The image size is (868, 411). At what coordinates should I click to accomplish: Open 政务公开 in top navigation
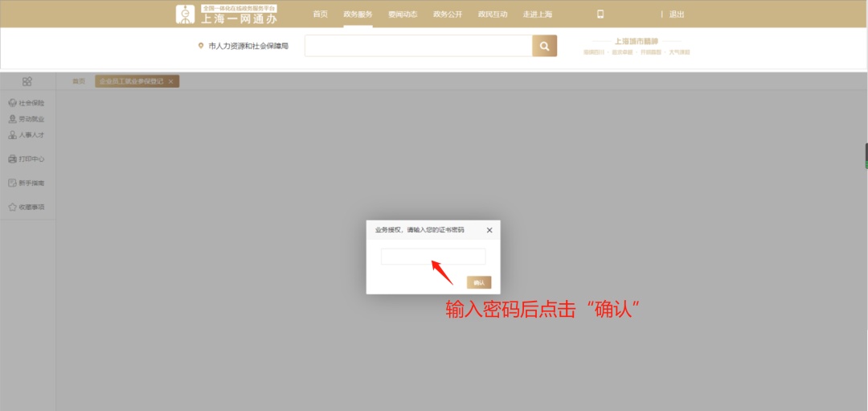click(448, 14)
